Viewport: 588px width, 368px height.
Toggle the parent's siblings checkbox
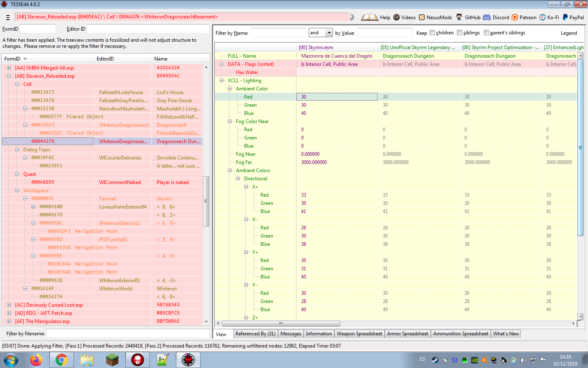coord(486,33)
